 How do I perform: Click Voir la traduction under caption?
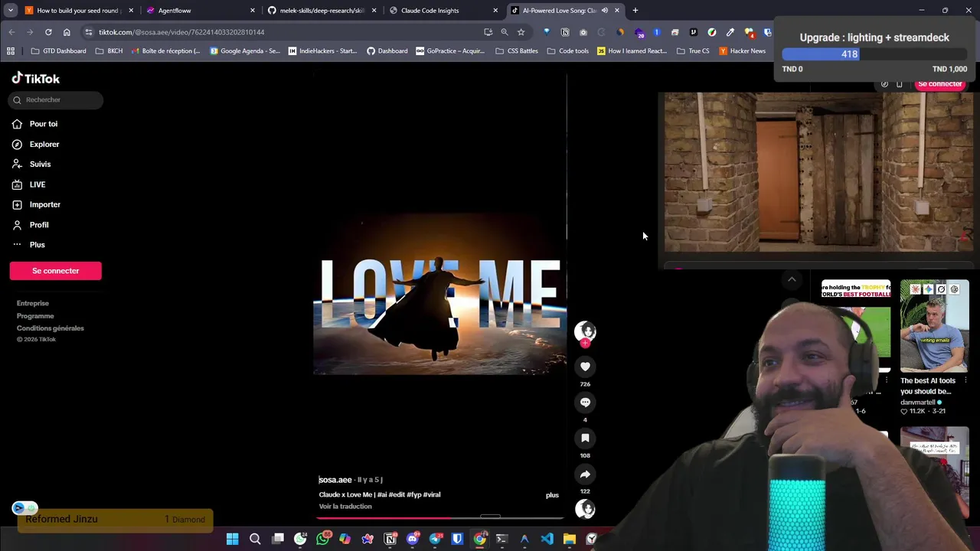pos(345,507)
